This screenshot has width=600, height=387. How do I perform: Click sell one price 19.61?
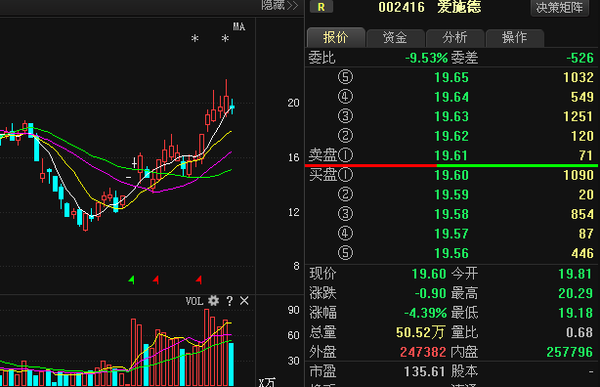(452, 155)
